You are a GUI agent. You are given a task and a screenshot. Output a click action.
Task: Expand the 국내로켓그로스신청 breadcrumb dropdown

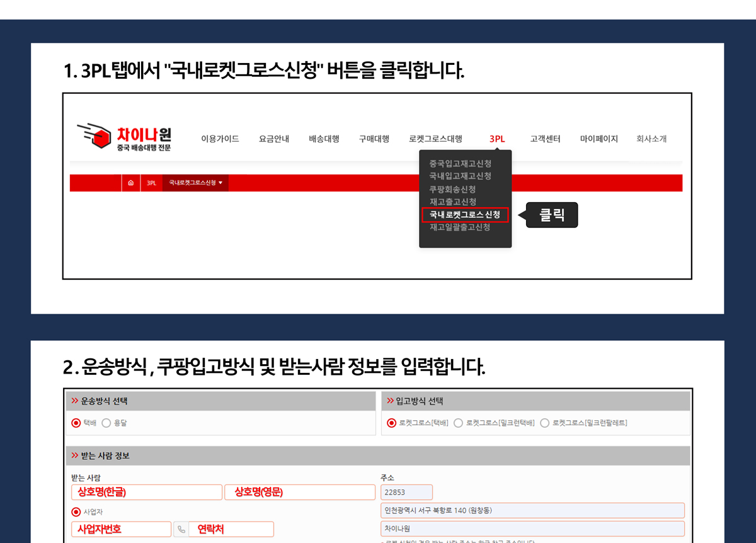coord(196,183)
